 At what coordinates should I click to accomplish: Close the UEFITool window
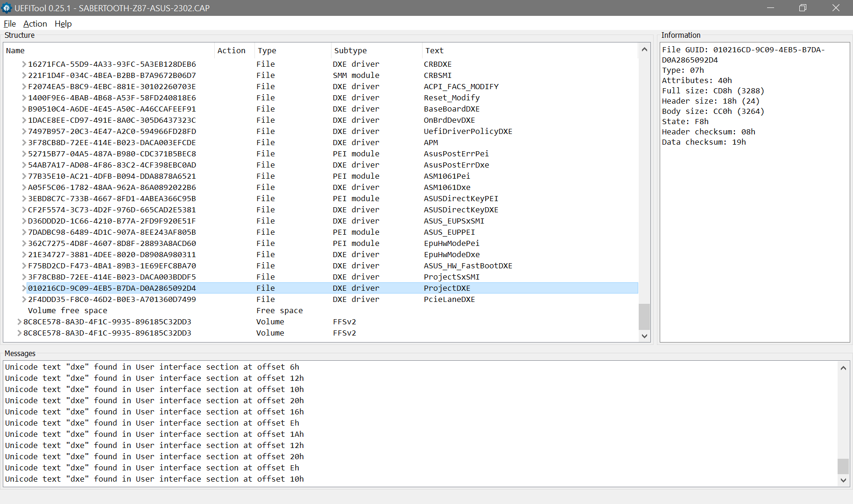tap(836, 8)
